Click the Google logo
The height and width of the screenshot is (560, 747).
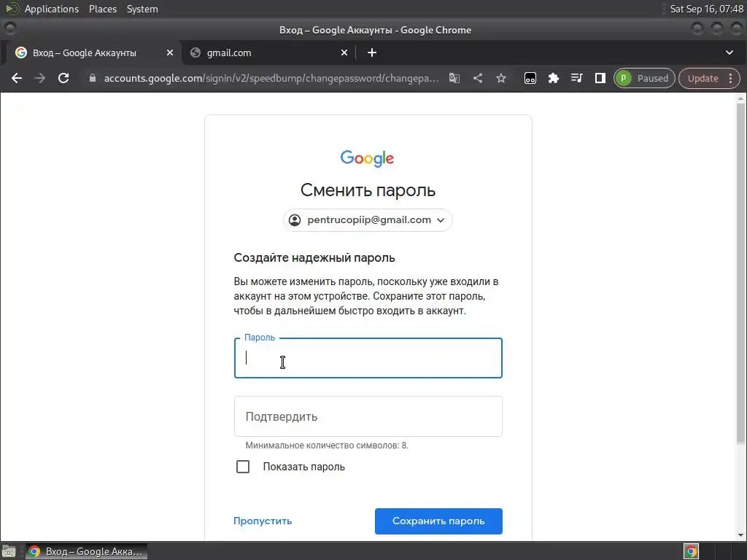pyautogui.click(x=368, y=158)
